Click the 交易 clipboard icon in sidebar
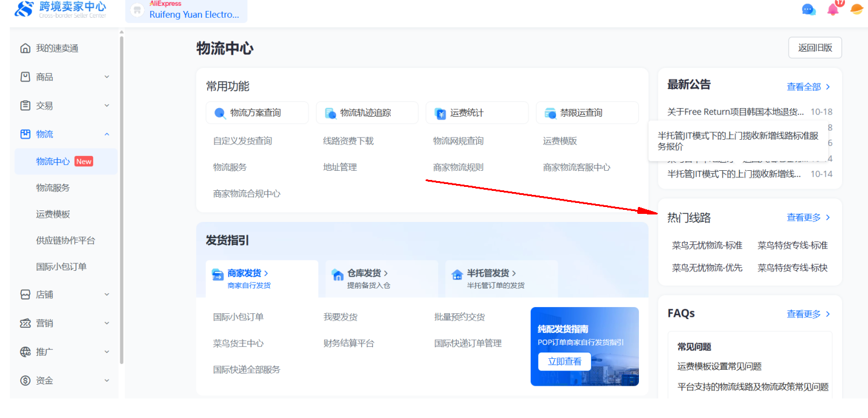 (x=25, y=106)
